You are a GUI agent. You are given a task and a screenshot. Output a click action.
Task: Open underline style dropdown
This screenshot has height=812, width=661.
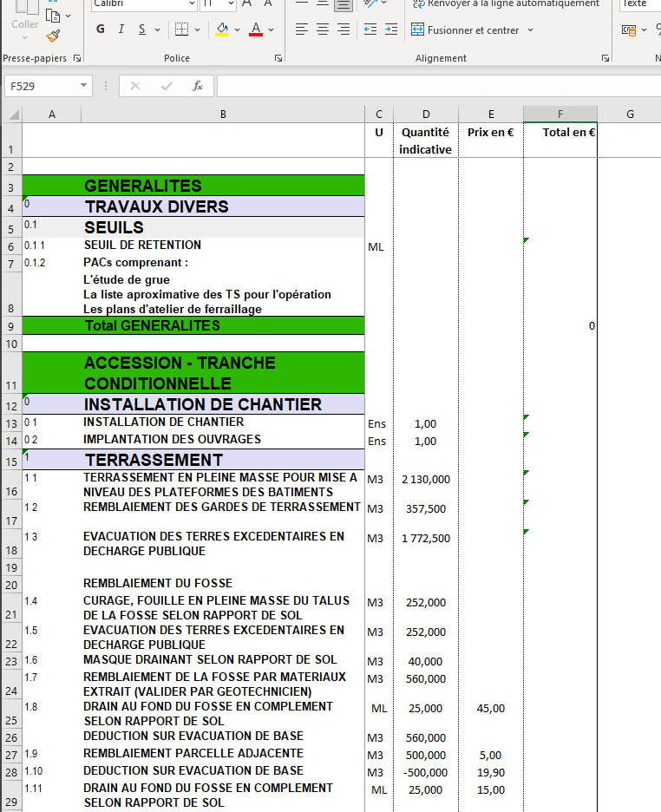tap(157, 30)
